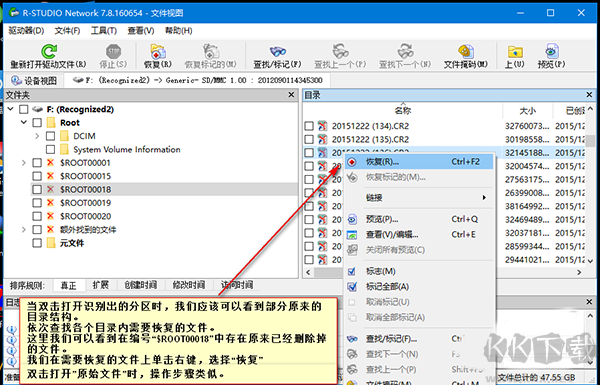Screen dimensions: 600x385
Task: Click the DCIM folder icon
Action: [x=65, y=136]
